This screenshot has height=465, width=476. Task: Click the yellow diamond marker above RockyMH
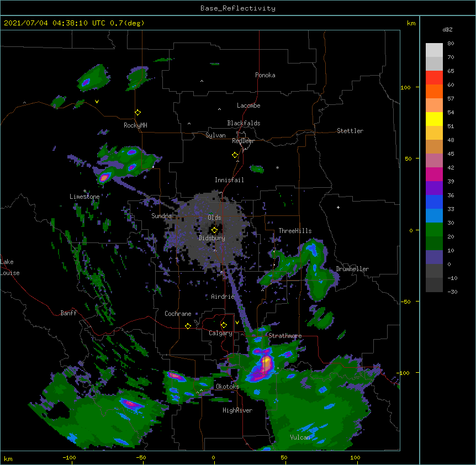point(138,113)
